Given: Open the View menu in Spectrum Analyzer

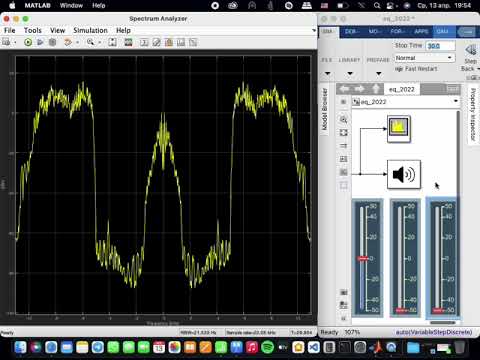Looking at the screenshot, I should (x=57, y=30).
